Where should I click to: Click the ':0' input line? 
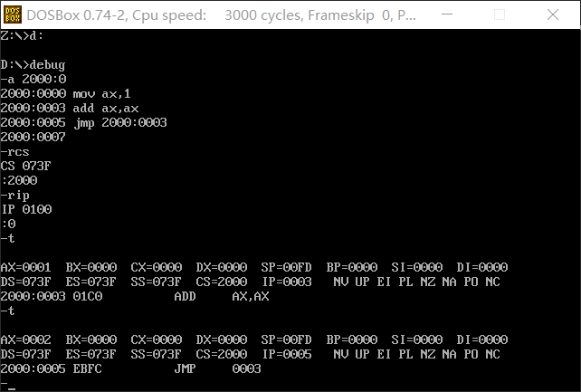8,225
